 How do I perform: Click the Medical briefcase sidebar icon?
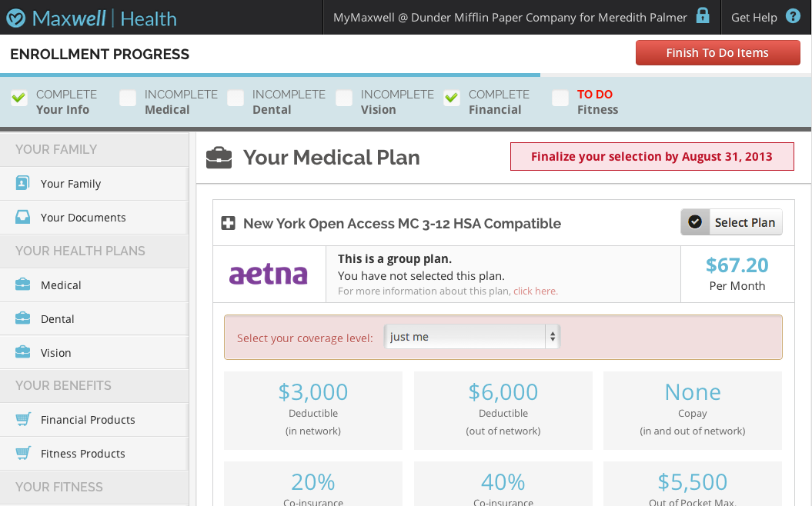23,285
